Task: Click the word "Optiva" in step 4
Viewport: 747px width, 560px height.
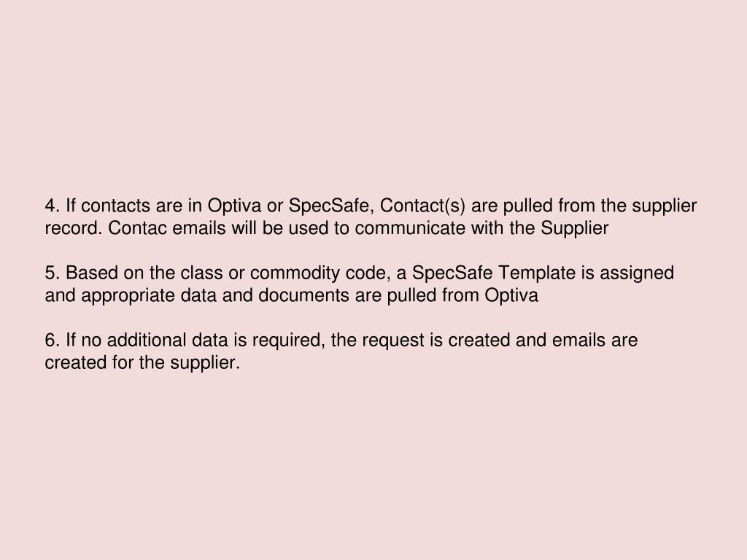Action: [234, 206]
